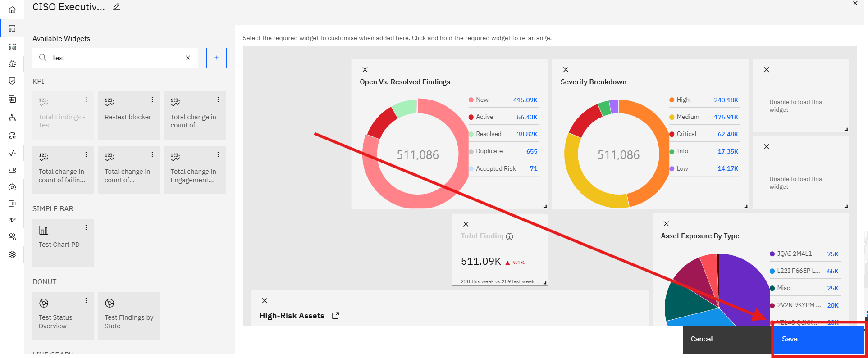Image resolution: width=868 pixels, height=358 pixels.
Task: Toggle the JQAI 2M4L1 entry in Asset Exposure legend
Action: click(790, 254)
